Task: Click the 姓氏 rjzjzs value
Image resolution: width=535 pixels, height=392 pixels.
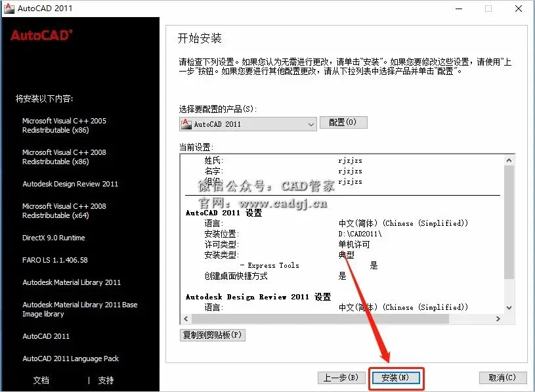Action: tap(350, 161)
